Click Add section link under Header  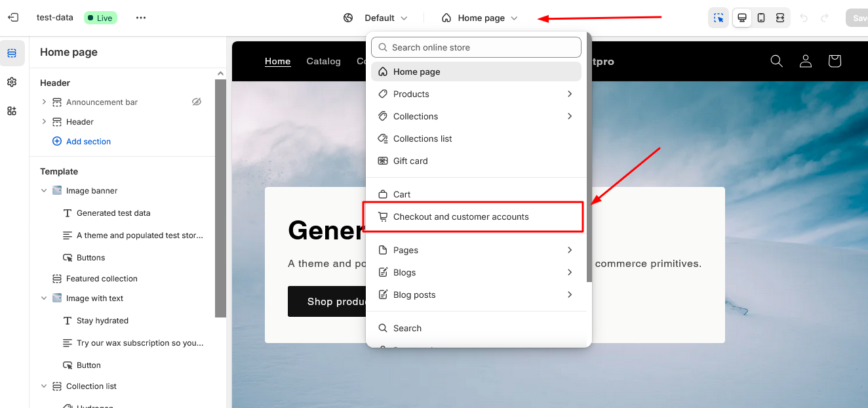click(x=81, y=141)
